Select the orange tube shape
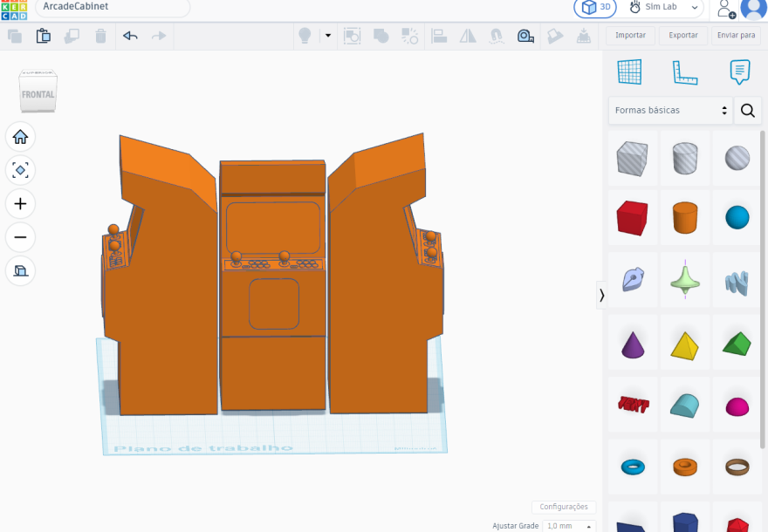The height and width of the screenshot is (532, 768). (x=685, y=467)
